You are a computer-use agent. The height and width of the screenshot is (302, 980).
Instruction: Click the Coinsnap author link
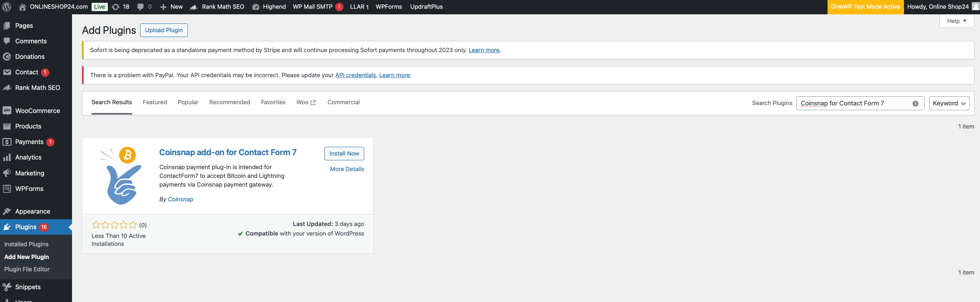(181, 199)
